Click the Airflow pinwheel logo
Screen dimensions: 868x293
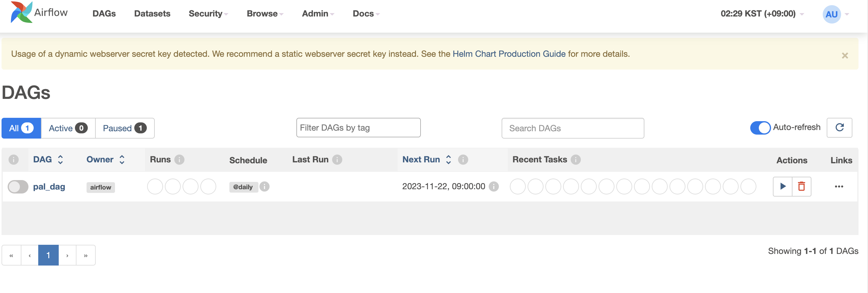pos(21,13)
